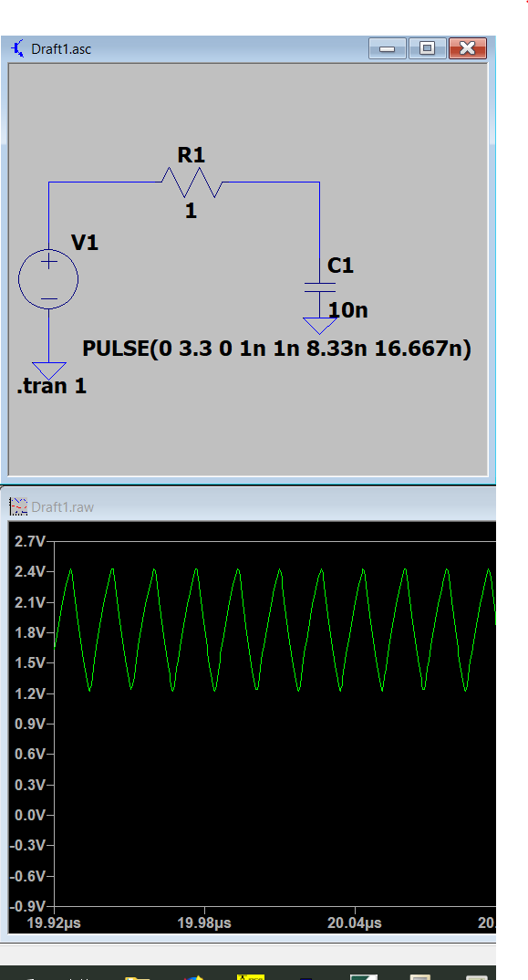Click the V1 source name label

pyautogui.click(x=85, y=243)
